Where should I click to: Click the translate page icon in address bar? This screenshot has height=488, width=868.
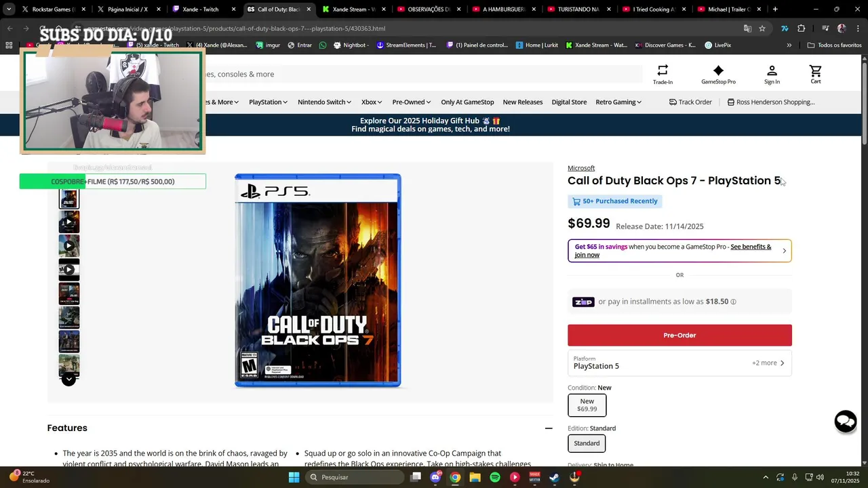(x=747, y=28)
